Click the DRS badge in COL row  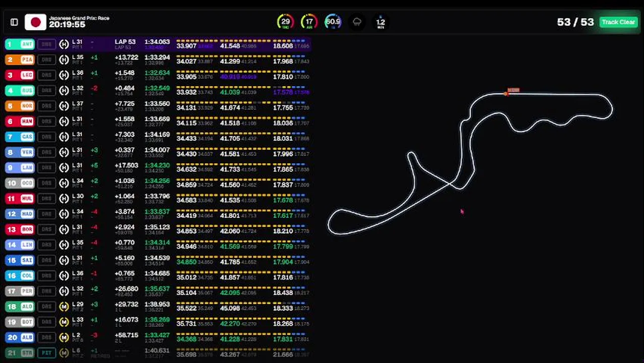(46, 276)
